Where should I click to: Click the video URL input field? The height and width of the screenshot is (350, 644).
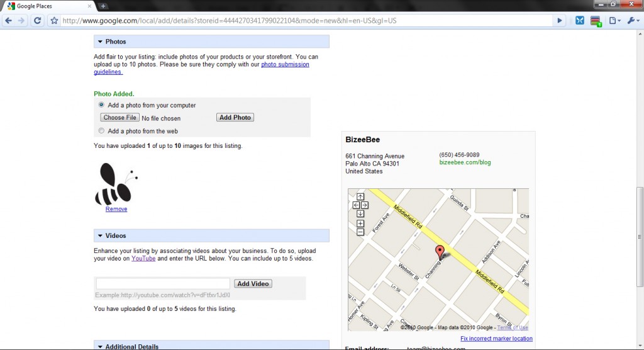coord(163,284)
